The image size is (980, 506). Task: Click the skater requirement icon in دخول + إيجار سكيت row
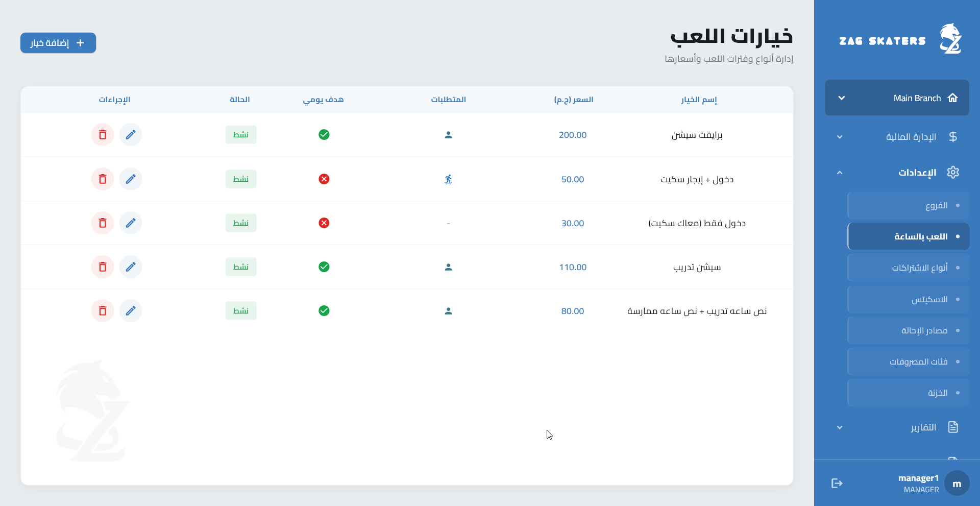pos(448,179)
